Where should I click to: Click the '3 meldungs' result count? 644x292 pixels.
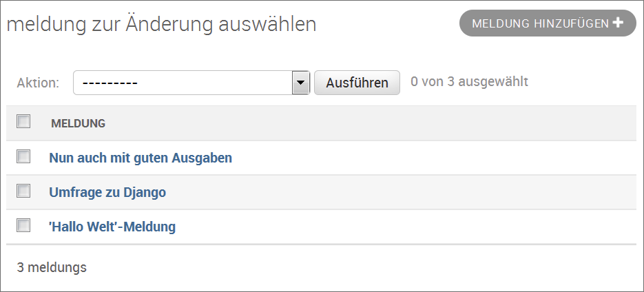52,267
